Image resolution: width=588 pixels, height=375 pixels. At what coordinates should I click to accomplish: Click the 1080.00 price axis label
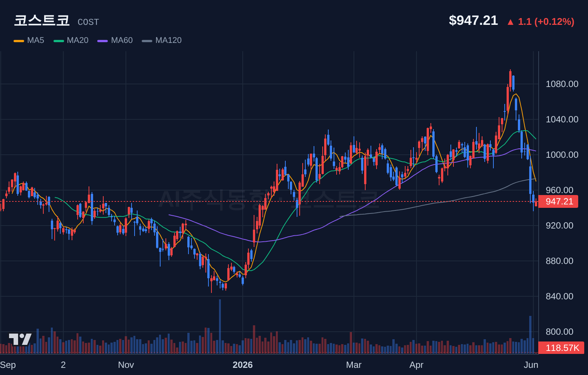pos(562,84)
